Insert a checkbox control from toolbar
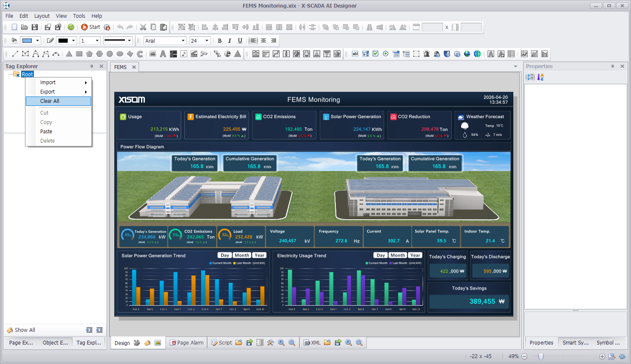The width and height of the screenshot is (631, 364). (x=375, y=54)
